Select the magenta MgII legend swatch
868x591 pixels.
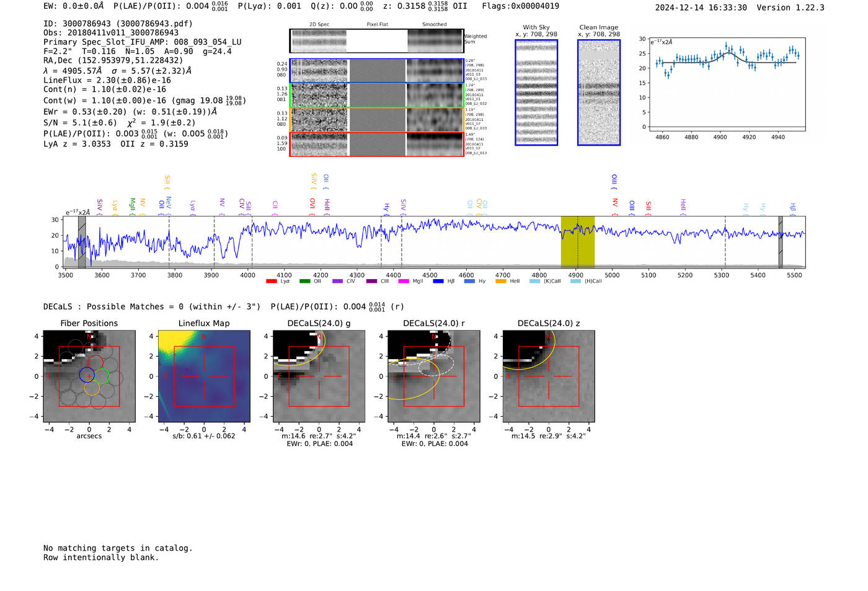coord(404,282)
